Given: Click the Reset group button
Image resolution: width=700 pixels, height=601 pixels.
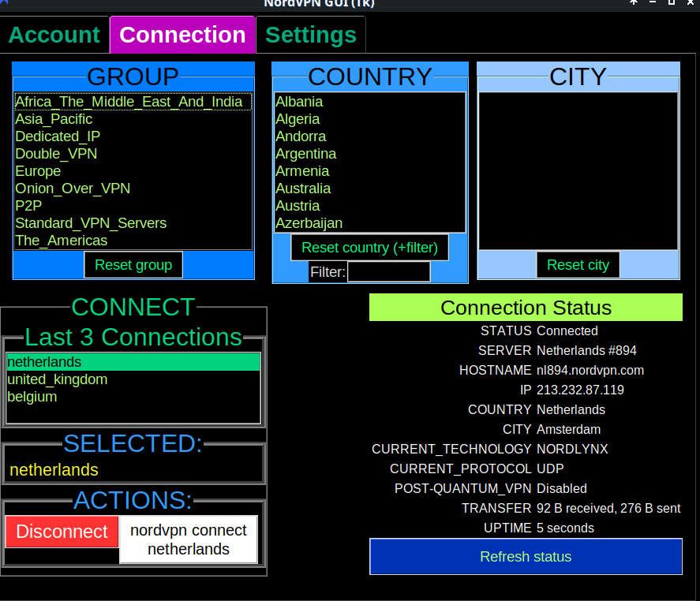Looking at the screenshot, I should [x=133, y=265].
